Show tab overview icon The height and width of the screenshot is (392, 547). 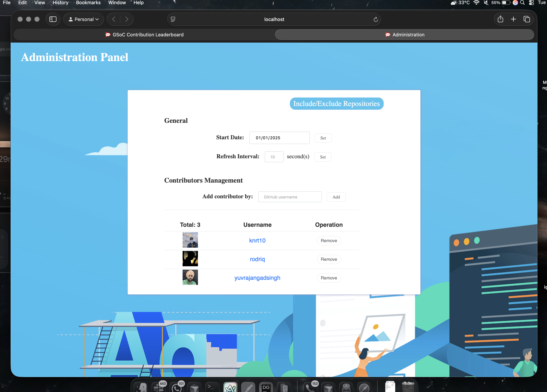tap(527, 19)
